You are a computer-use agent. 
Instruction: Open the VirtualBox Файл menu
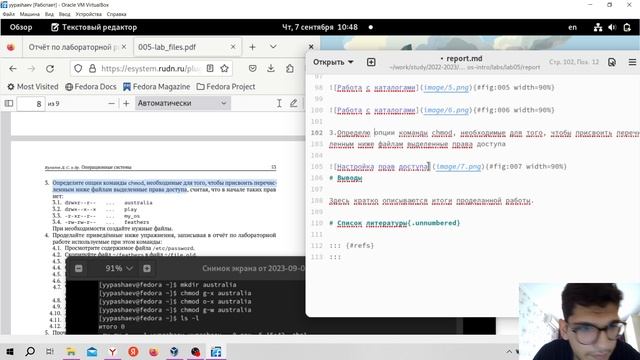pos(8,14)
